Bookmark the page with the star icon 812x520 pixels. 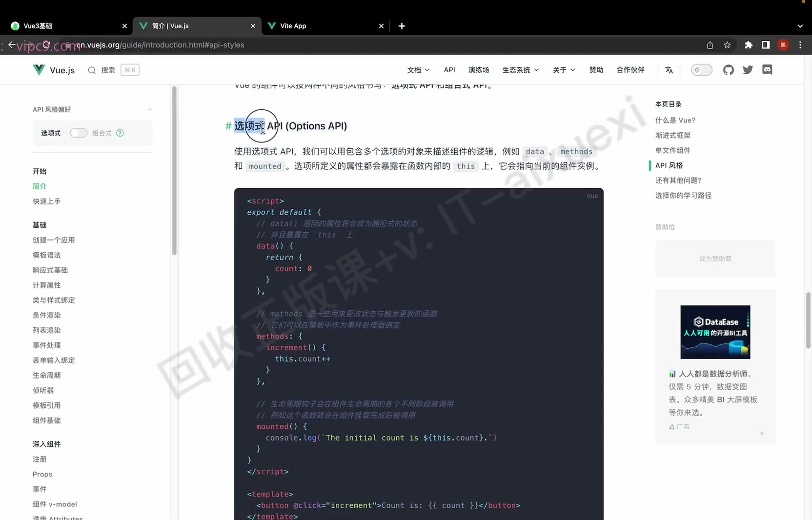click(727, 45)
